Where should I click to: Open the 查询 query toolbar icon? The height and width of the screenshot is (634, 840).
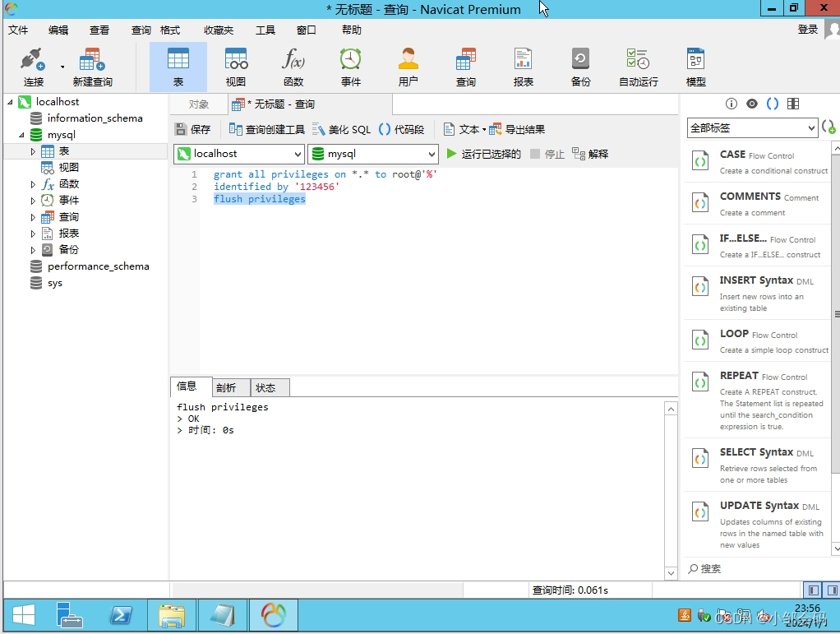[465, 67]
